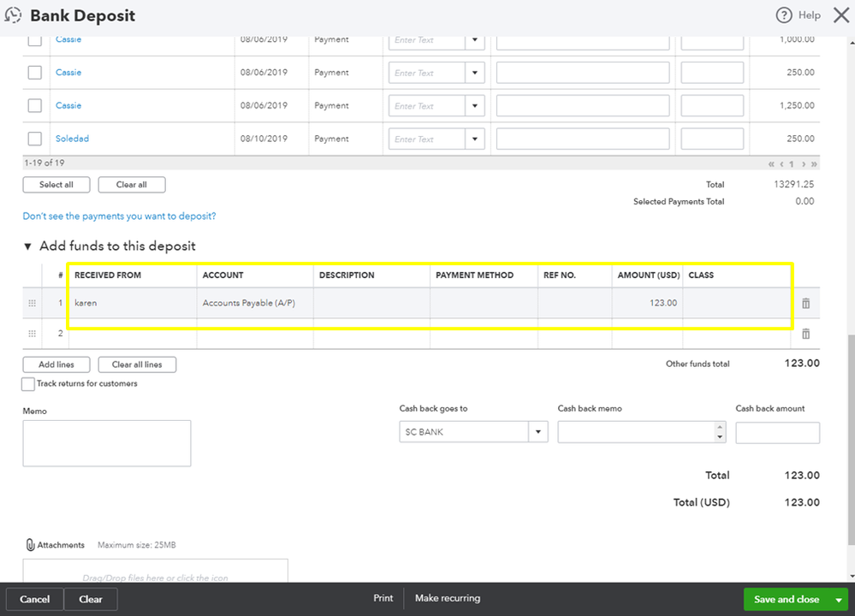Viewport: 855px width, 616px height.
Task: Go to next page arrow in pagination
Action: tap(803, 163)
